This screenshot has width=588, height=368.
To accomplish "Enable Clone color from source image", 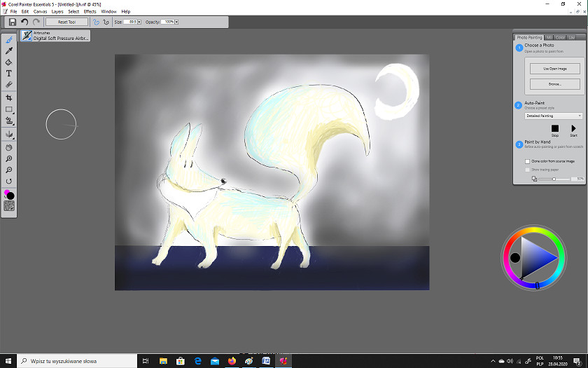I will tap(528, 161).
